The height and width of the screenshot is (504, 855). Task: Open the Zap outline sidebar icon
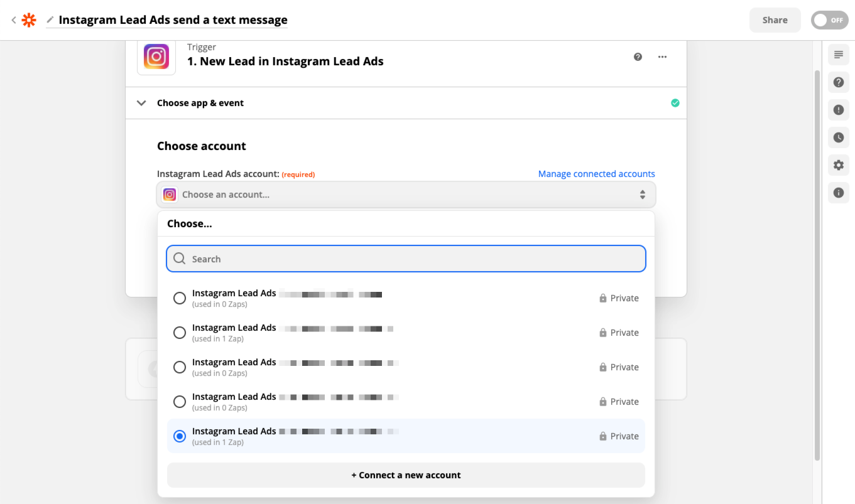838,55
